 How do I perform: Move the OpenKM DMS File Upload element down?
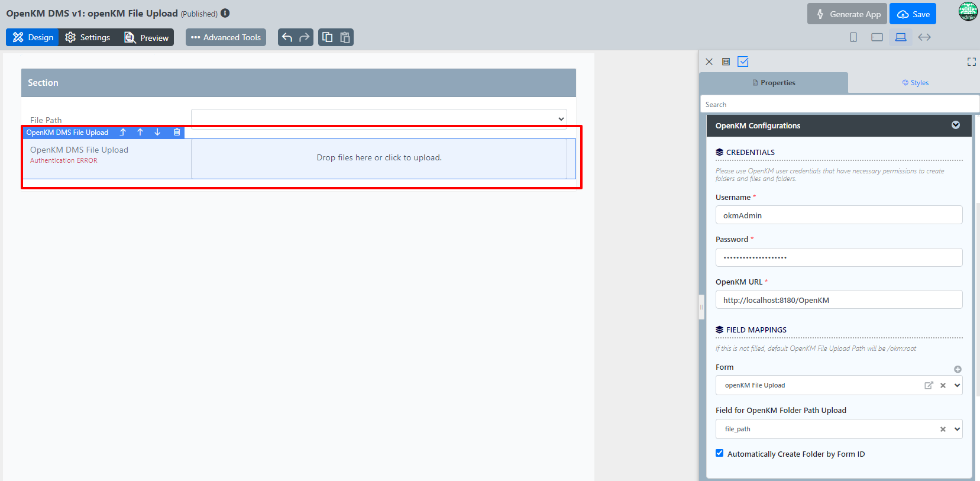pos(157,133)
